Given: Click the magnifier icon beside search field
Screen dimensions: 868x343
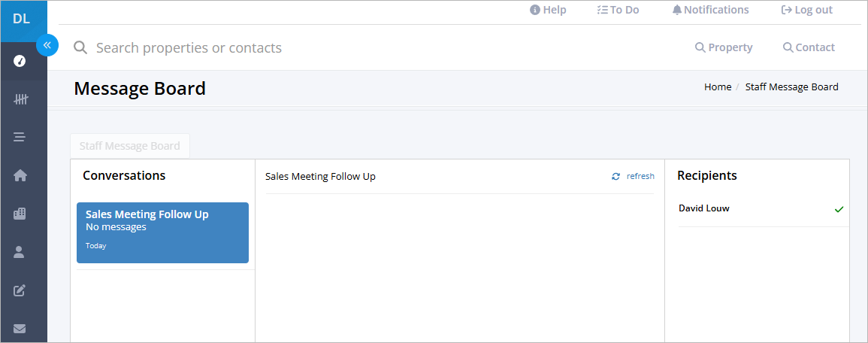Looking at the screenshot, I should (81, 47).
